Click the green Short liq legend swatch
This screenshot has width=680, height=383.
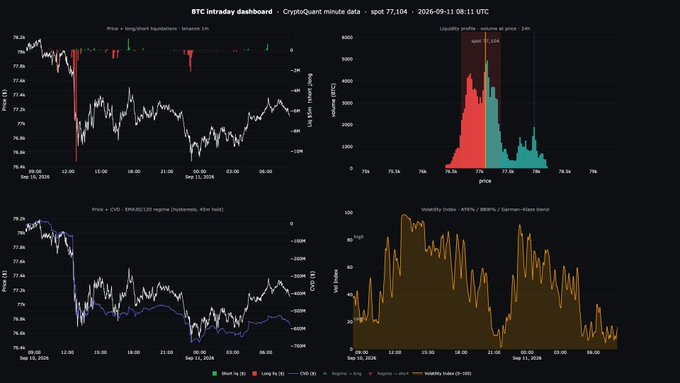click(x=214, y=373)
